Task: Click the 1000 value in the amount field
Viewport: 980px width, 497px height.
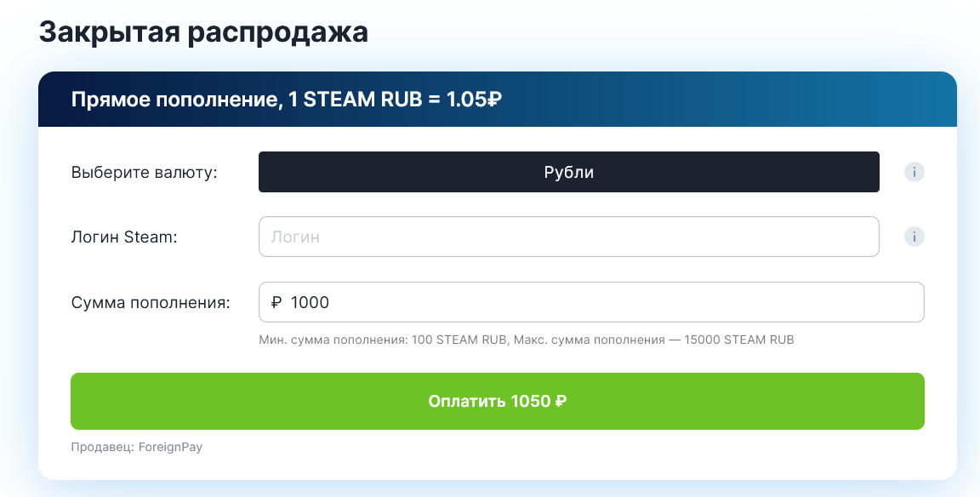Action: 310,303
